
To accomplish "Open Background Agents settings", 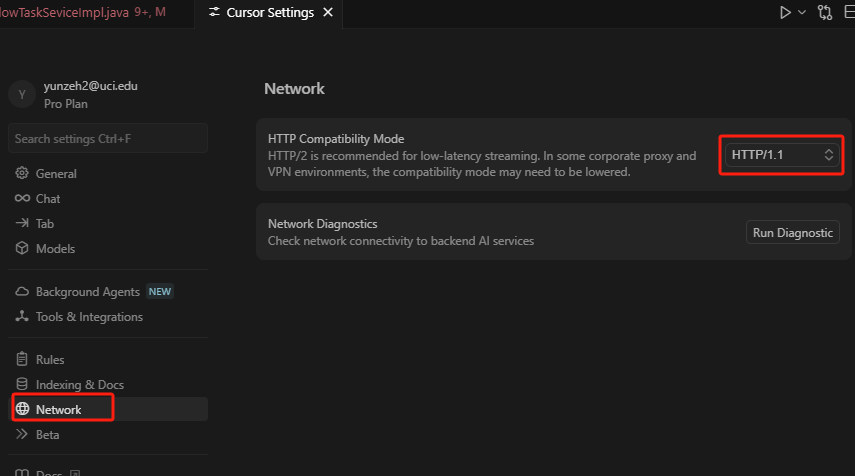I will point(108,292).
